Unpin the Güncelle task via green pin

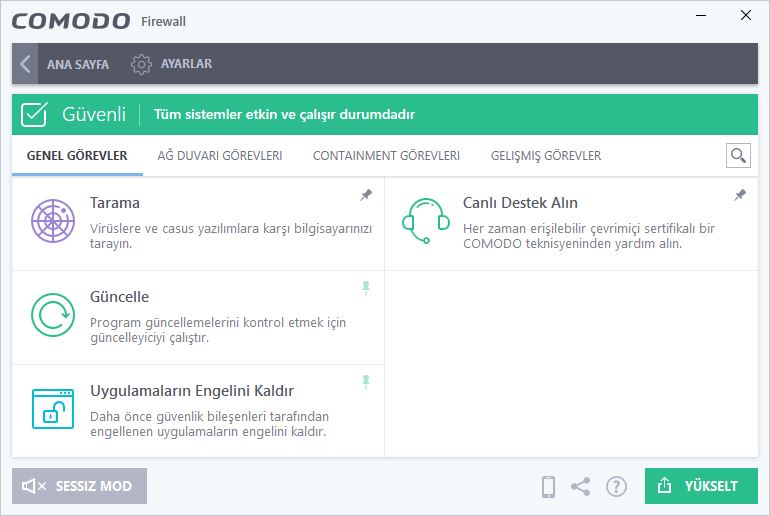366,288
